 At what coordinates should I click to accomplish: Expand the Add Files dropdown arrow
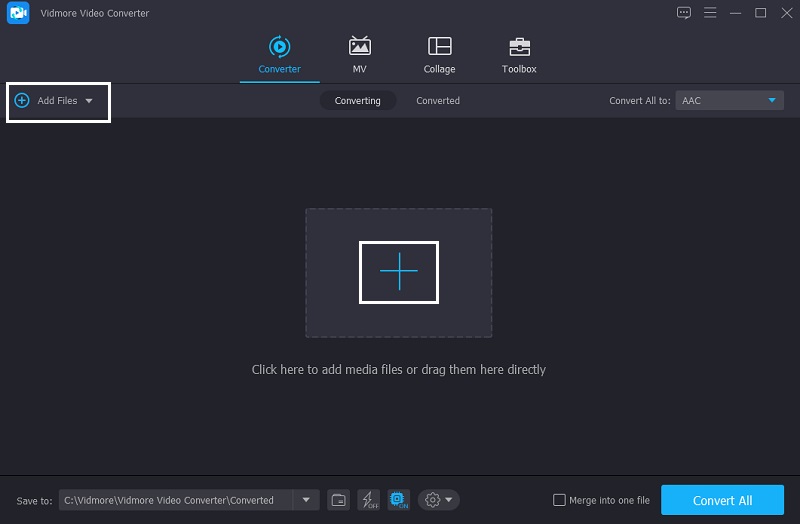coord(89,101)
